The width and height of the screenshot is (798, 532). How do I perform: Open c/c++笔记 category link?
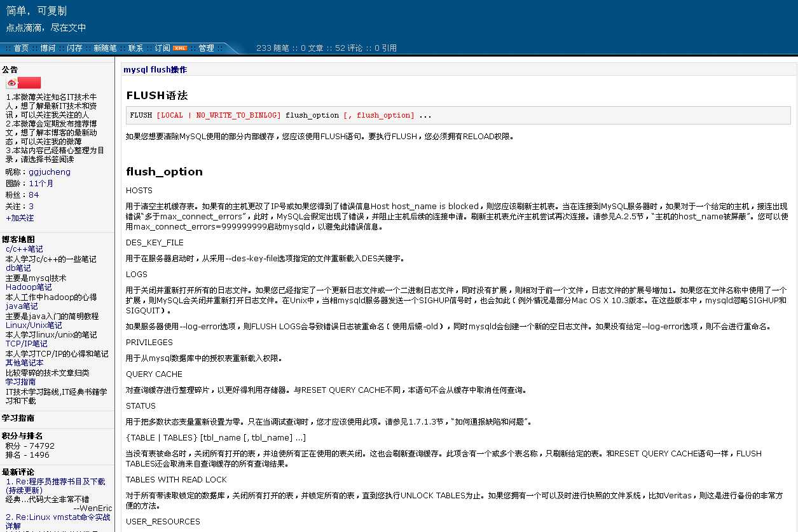pos(24,249)
